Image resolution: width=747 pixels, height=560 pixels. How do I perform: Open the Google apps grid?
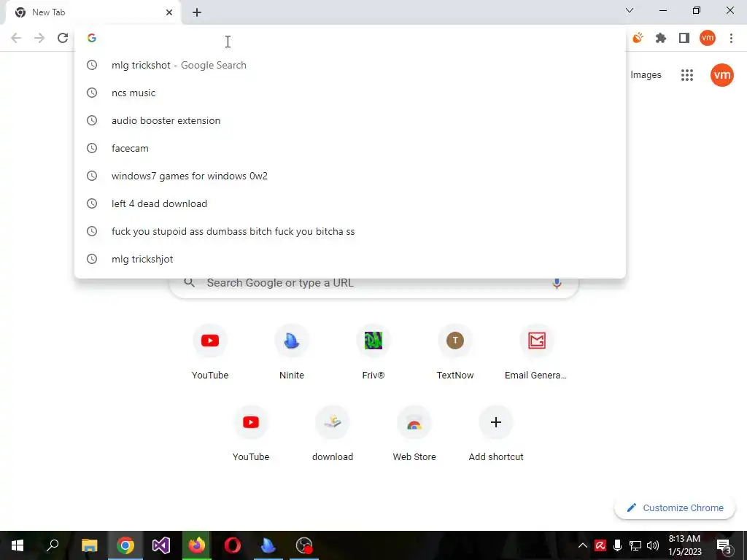coord(687,75)
